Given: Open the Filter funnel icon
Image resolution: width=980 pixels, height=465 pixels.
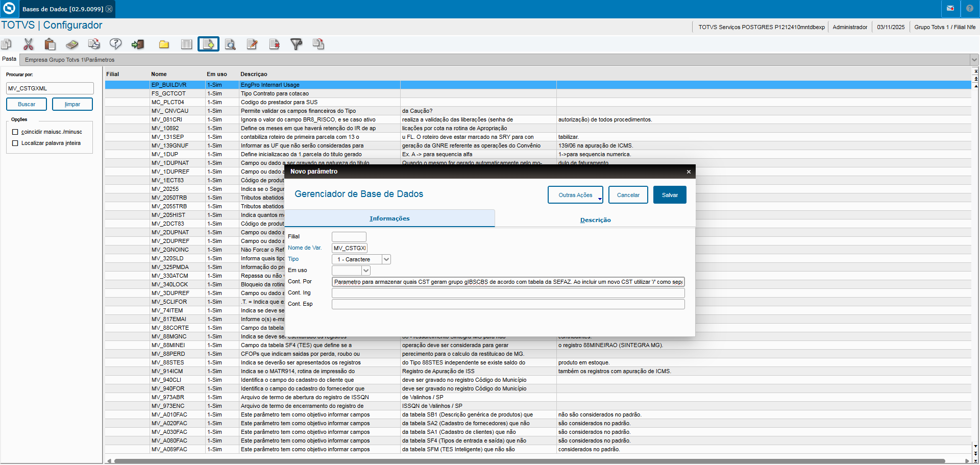Looking at the screenshot, I should click(x=296, y=44).
